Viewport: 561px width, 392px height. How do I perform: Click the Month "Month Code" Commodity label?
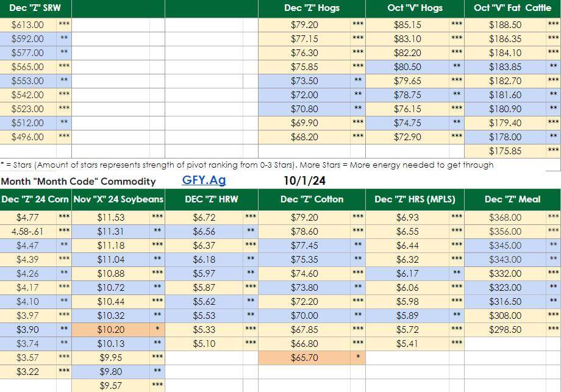pyautogui.click(x=78, y=181)
